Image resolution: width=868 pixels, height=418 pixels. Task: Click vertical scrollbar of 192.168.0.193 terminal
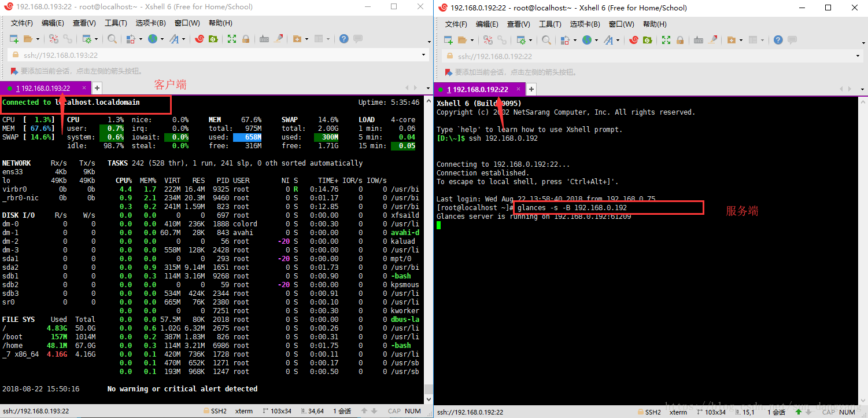pos(429,250)
